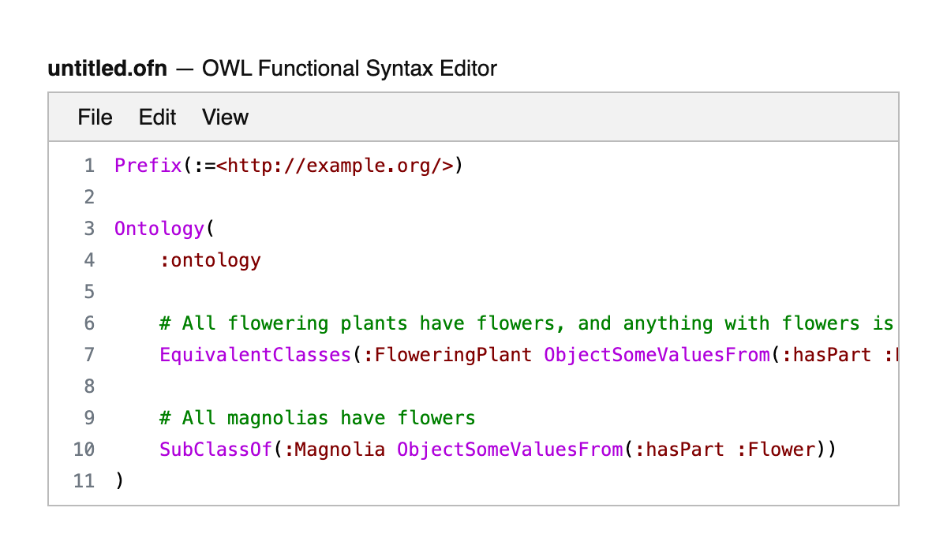The image size is (947, 560).
Task: Click the http://example.org/ URL on line 1
Action: (x=335, y=166)
